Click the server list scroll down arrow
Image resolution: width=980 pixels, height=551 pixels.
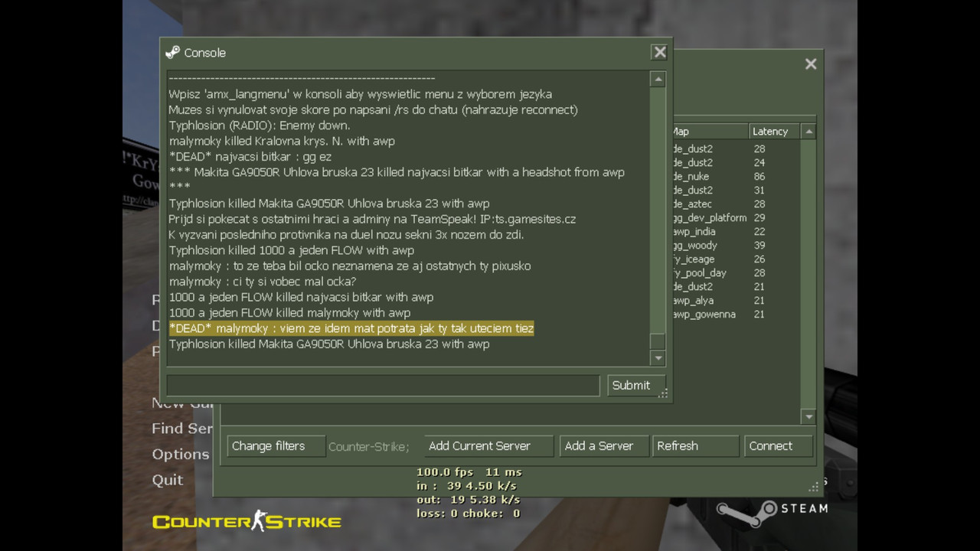click(808, 416)
